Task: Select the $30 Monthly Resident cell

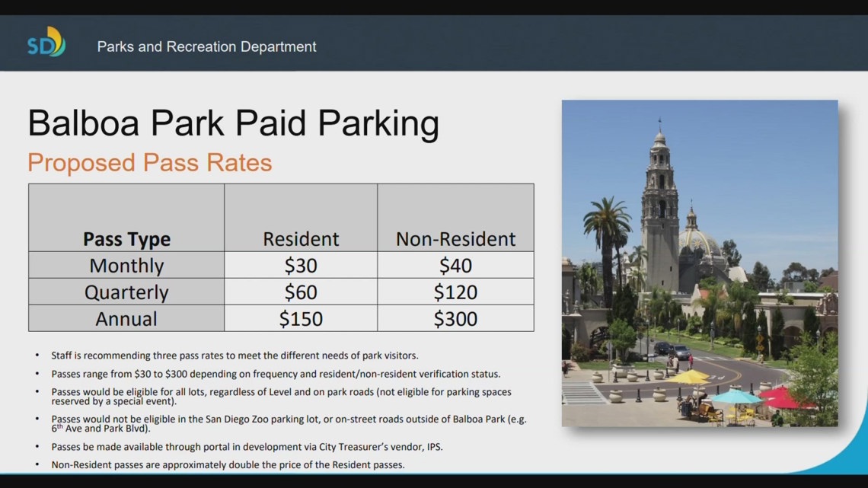Action: click(300, 265)
